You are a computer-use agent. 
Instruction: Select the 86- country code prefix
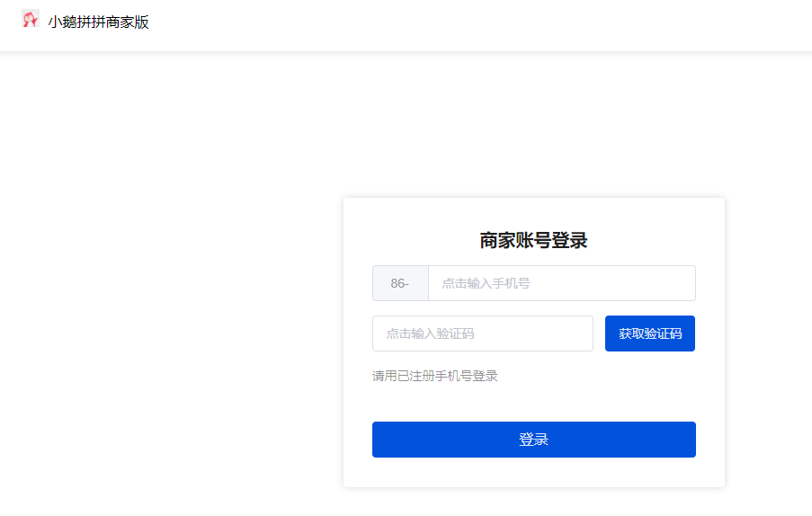pyautogui.click(x=400, y=283)
